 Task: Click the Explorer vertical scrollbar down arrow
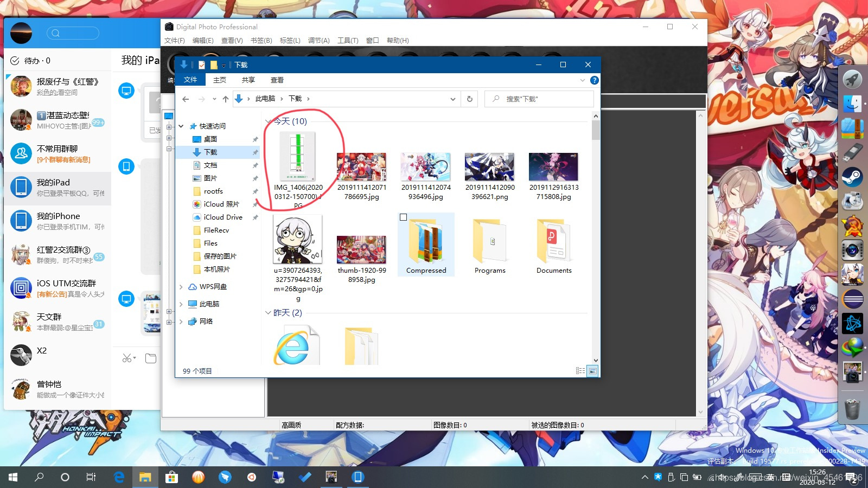click(x=596, y=360)
